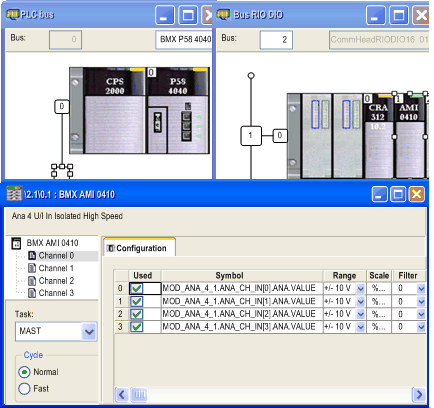Click the CPS 2000 power supply module
The width and height of the screenshot is (434, 408).
click(114, 110)
